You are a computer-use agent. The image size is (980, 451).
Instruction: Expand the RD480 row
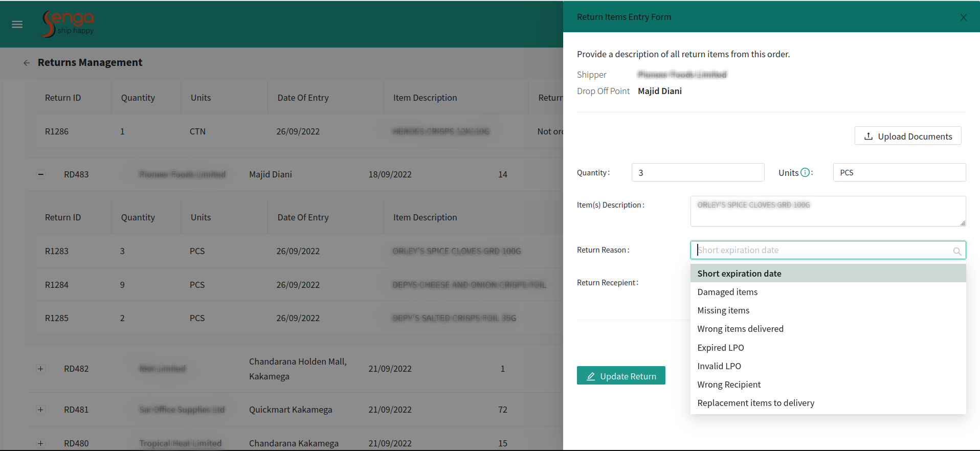41,443
